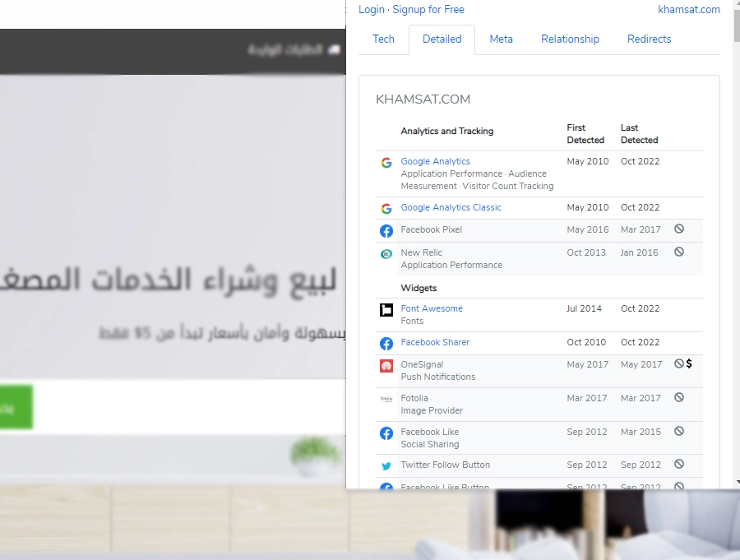Click the dollar sign icon for OneSignal
This screenshot has width=740, height=560.
point(689,363)
